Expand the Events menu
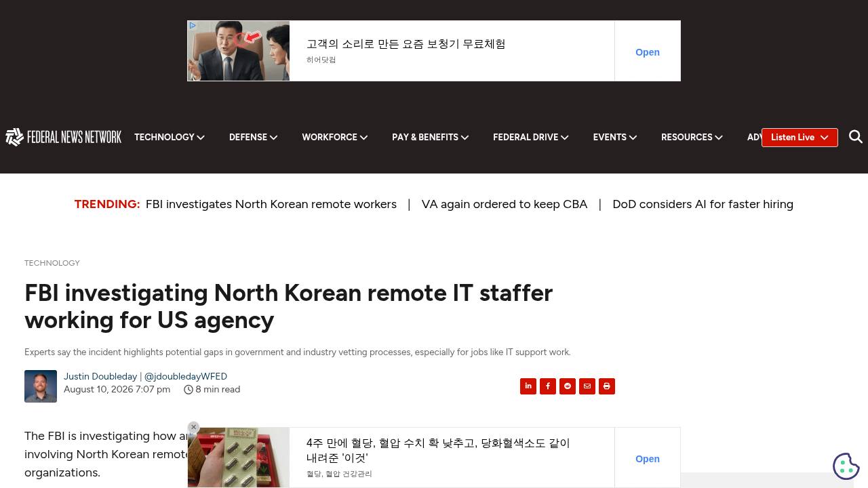Screen dimensions: 868x488 614,137
